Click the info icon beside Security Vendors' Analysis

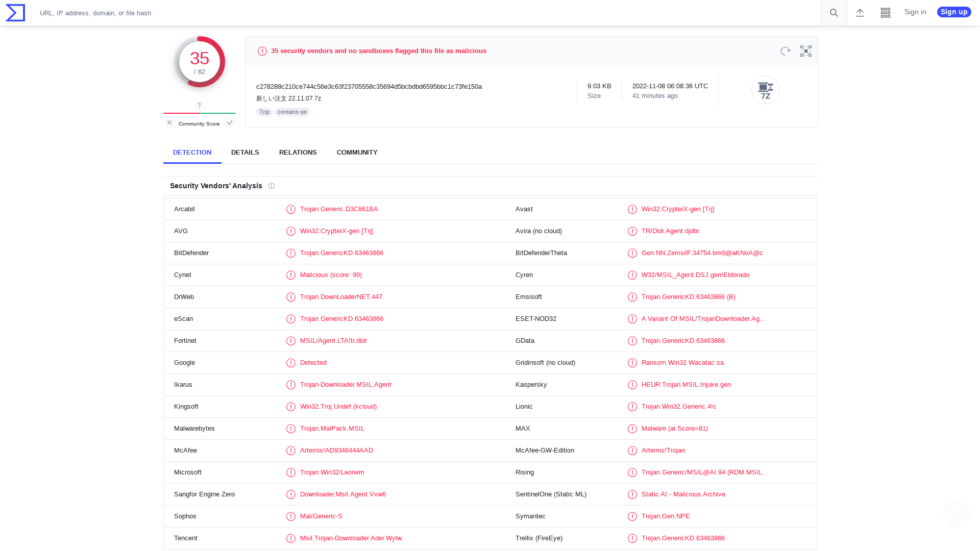tap(272, 186)
